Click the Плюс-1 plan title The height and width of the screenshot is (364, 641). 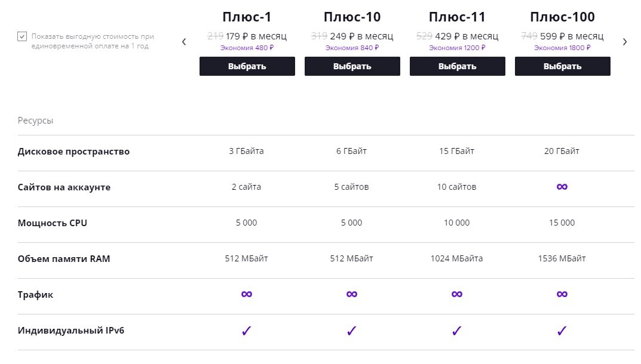(x=247, y=17)
